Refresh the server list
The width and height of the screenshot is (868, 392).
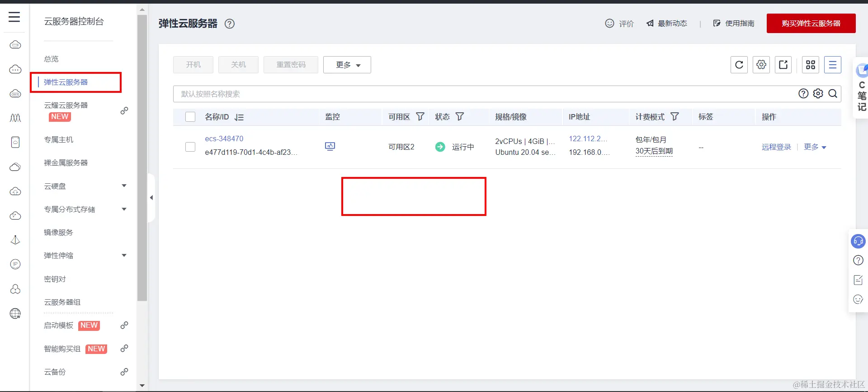point(739,65)
